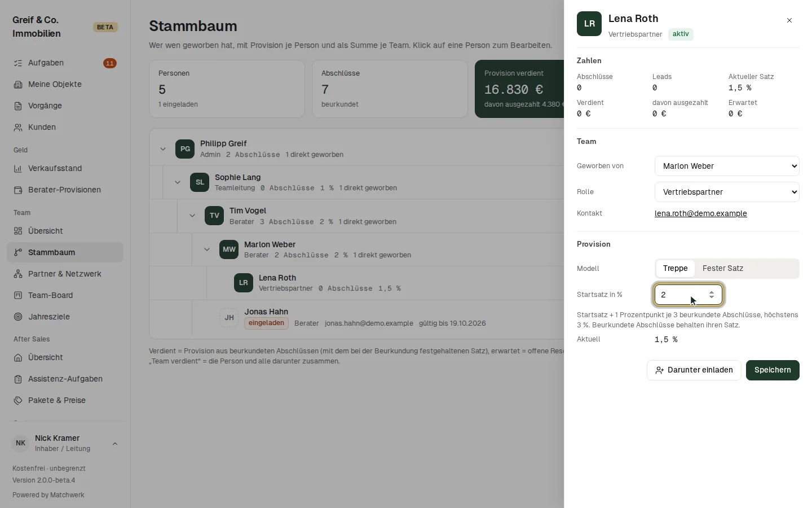812x508 pixels.
Task: Click the Personen summary card
Action: pyautogui.click(x=227, y=89)
